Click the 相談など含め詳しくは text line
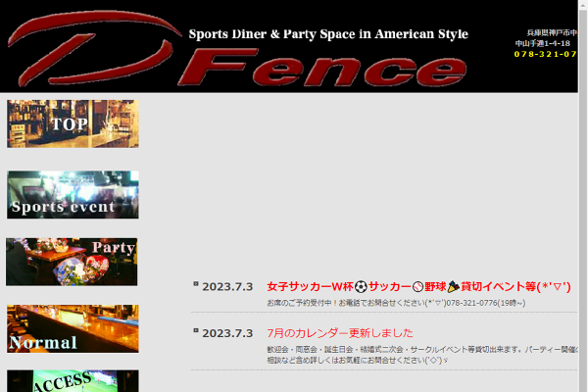The height and width of the screenshot is (392, 588). [358, 361]
